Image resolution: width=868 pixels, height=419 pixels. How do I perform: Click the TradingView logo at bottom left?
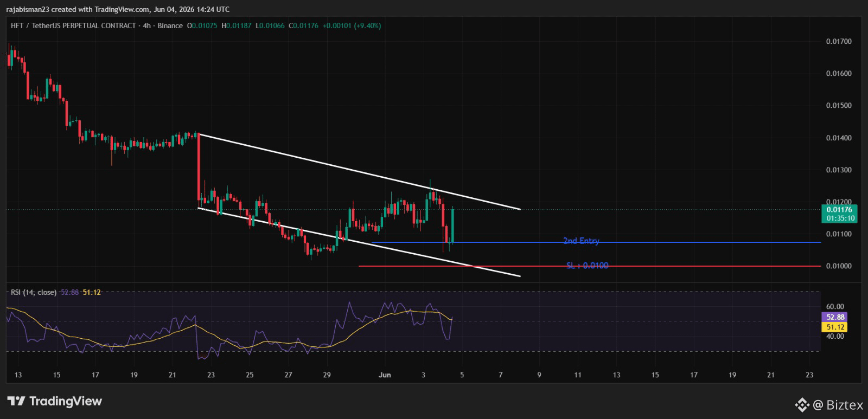pyautogui.click(x=54, y=401)
